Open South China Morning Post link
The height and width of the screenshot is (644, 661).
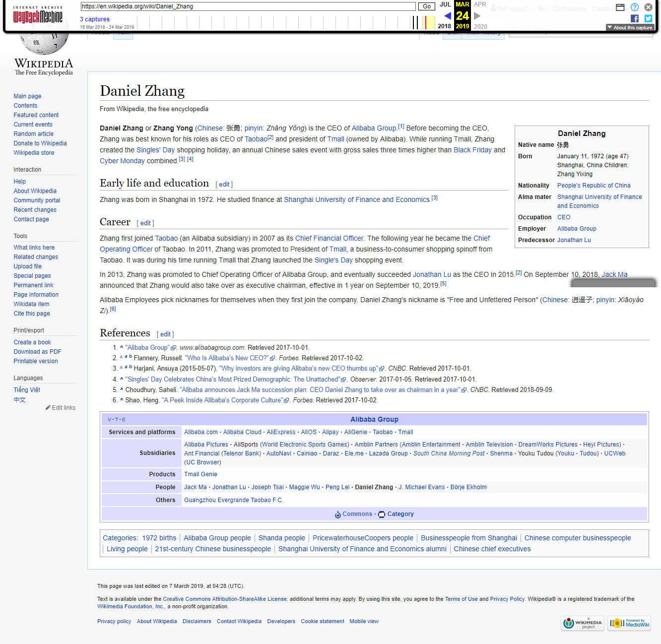pyautogui.click(x=449, y=453)
